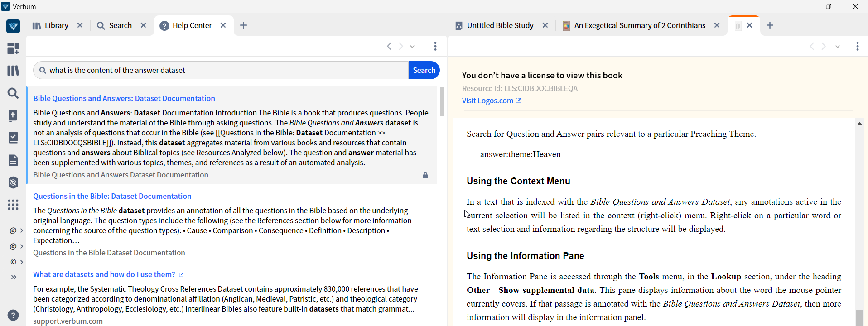Close the Untitled Bible Study tab
The image size is (868, 326).
[545, 25]
